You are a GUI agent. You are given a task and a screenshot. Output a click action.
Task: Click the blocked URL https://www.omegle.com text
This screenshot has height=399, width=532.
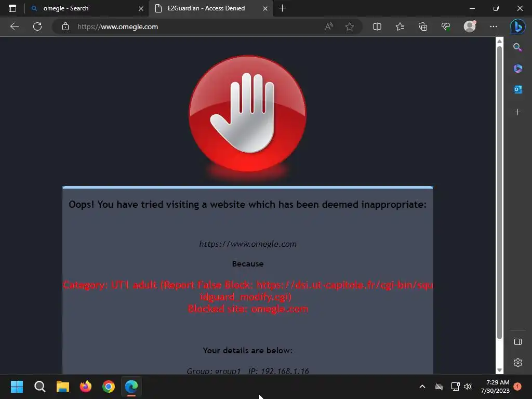click(x=248, y=244)
